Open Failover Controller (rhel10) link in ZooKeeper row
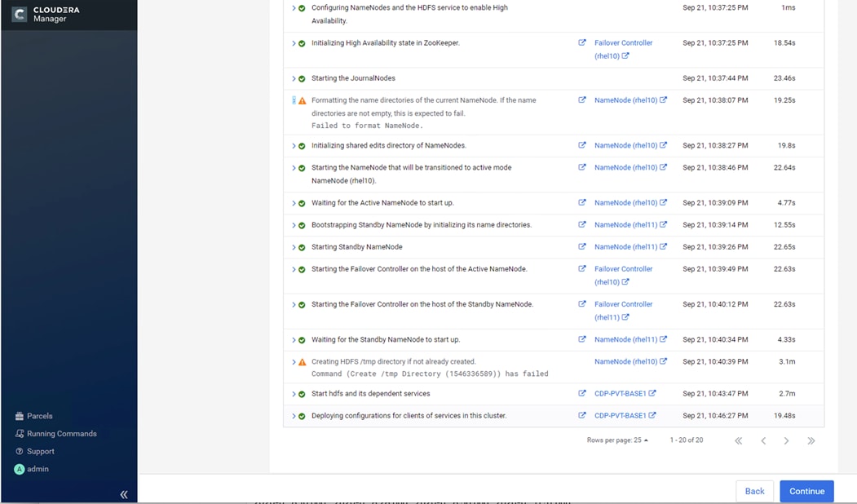 (x=623, y=49)
